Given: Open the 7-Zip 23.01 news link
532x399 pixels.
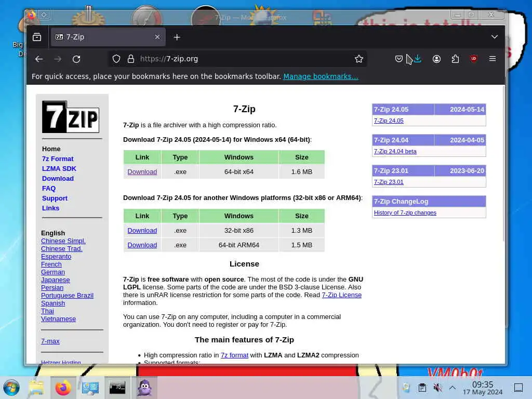Looking at the screenshot, I should (389, 182).
